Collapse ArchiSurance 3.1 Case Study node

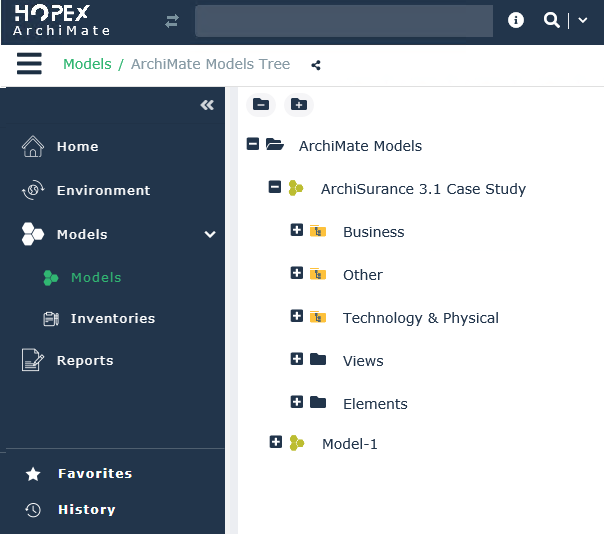pyautogui.click(x=275, y=187)
